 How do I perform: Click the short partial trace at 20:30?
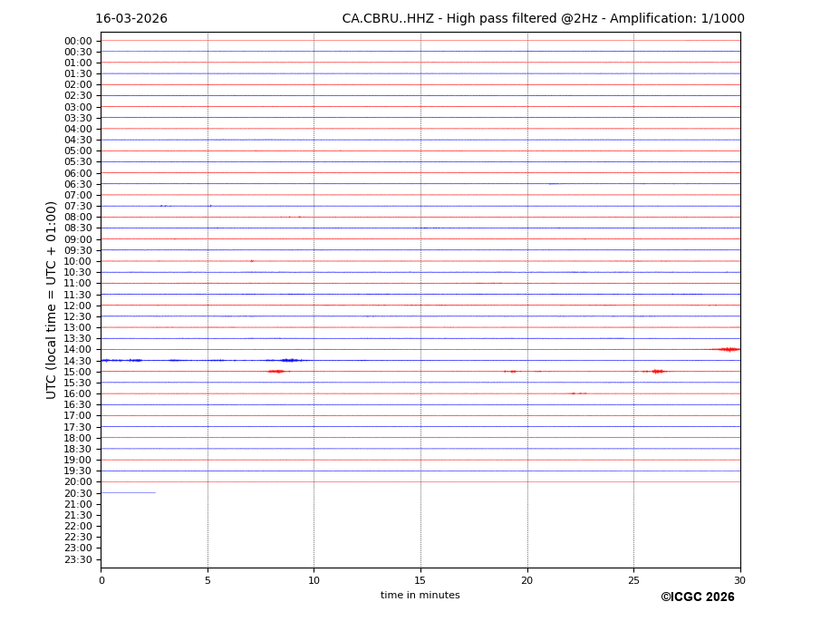[x=128, y=492]
